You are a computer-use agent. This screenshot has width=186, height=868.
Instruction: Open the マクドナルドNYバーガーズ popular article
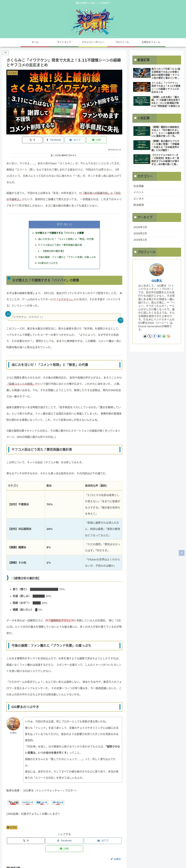click(x=157, y=160)
